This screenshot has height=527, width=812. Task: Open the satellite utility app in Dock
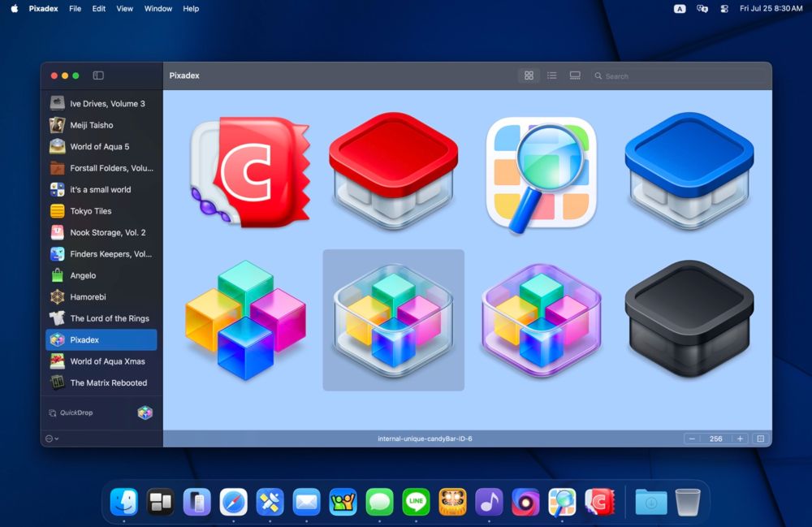tap(270, 502)
